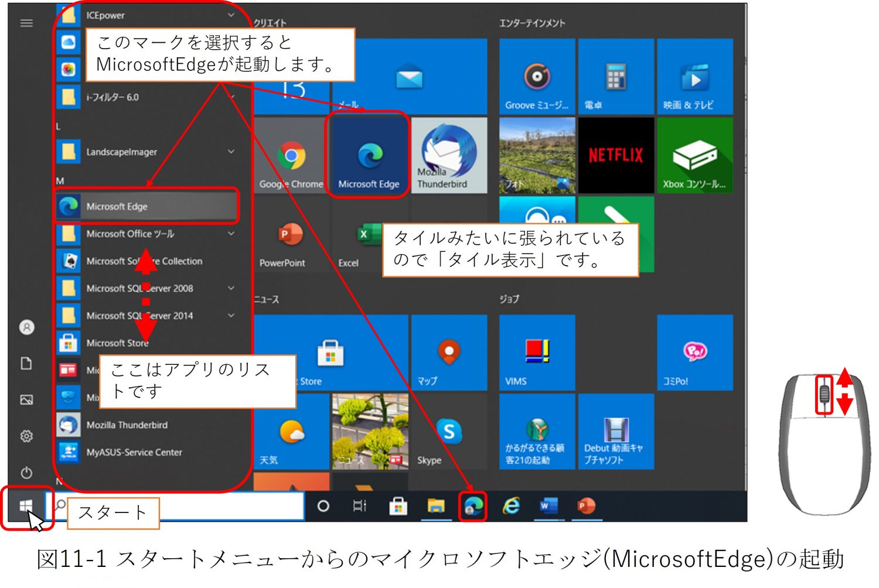Viewport: 879px width, 588px height.
Task: Open the Calculator (電卓) tile
Action: point(616,76)
